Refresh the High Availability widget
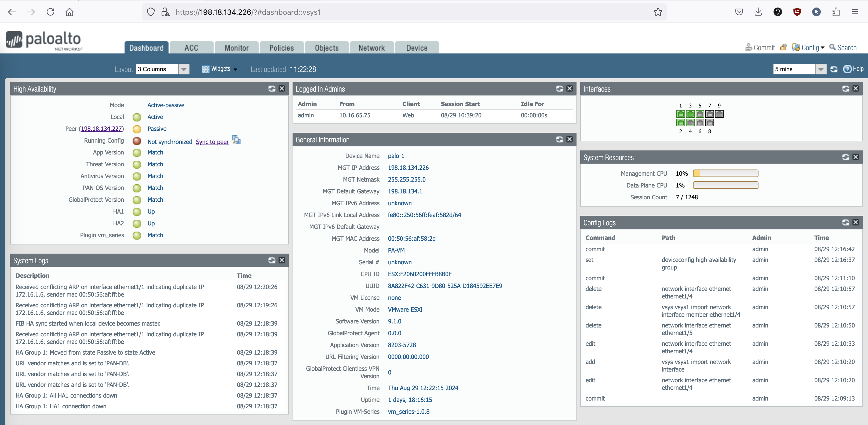The height and width of the screenshot is (425, 868). point(272,89)
